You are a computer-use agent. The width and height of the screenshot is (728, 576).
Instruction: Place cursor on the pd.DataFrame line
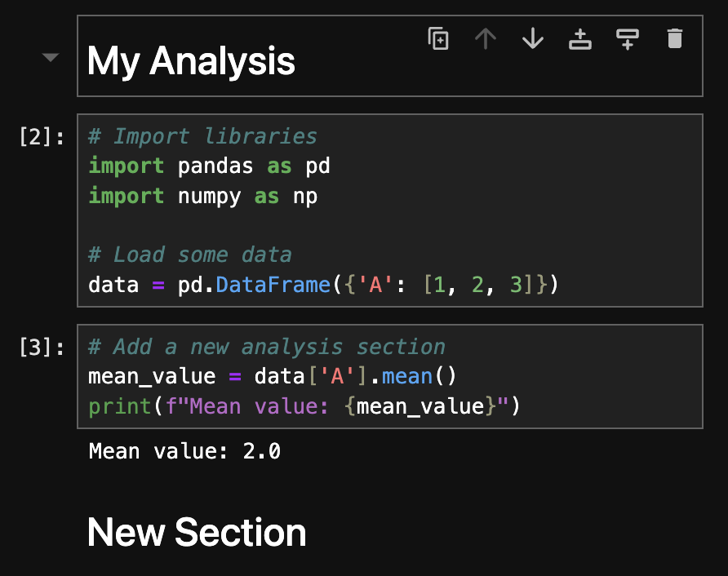(x=323, y=285)
